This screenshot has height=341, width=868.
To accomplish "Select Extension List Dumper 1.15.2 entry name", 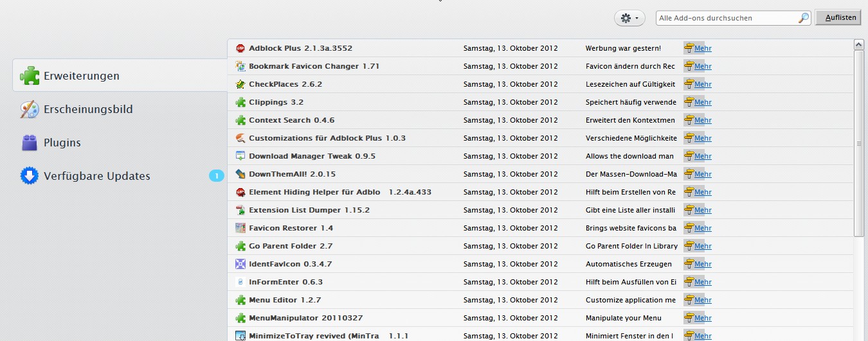I will point(309,210).
